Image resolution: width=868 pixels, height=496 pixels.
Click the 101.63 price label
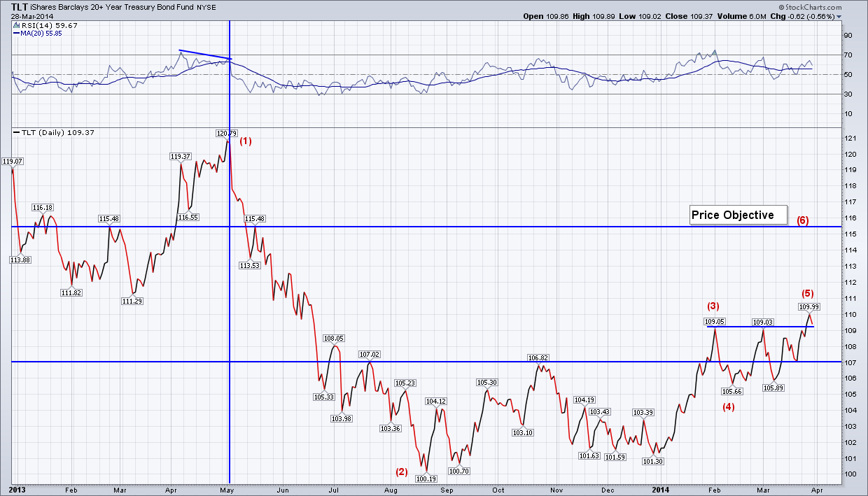589,455
